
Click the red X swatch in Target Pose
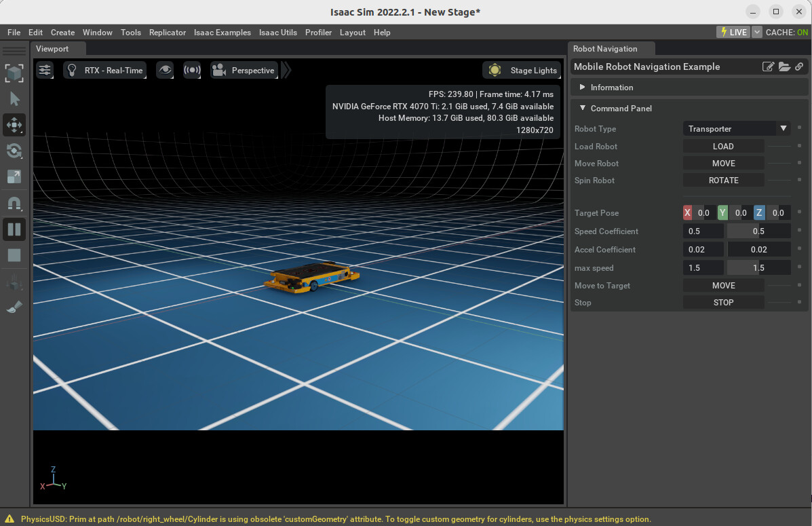(687, 212)
